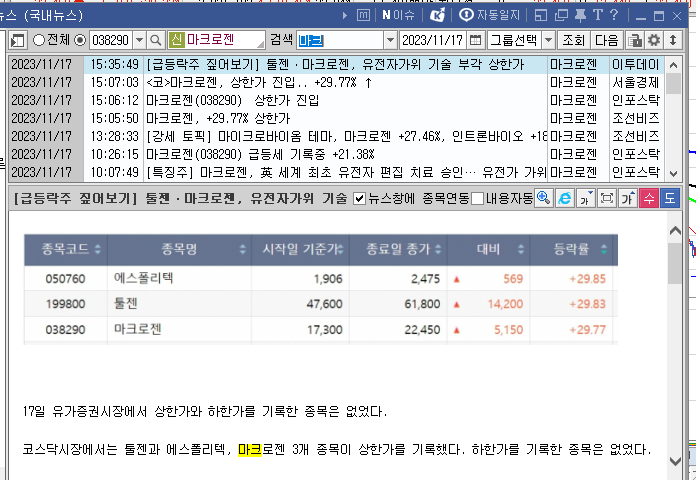
Task: Click the red 수 buy button
Action: click(649, 198)
